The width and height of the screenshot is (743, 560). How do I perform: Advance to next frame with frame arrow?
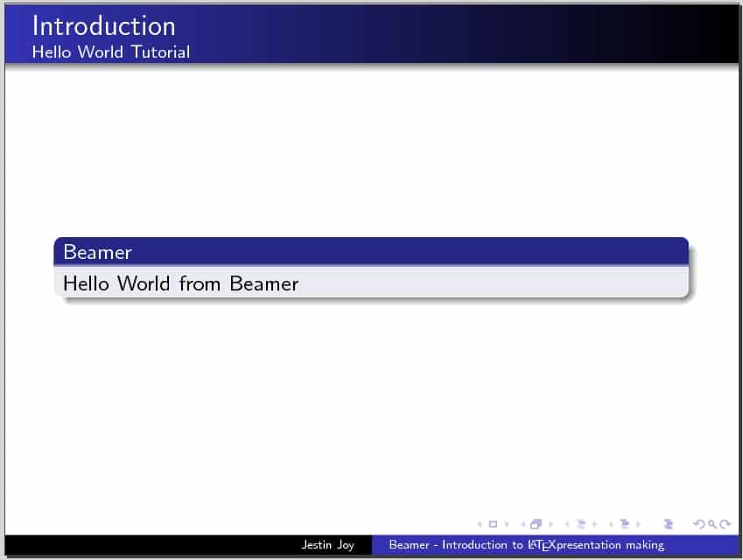point(549,524)
